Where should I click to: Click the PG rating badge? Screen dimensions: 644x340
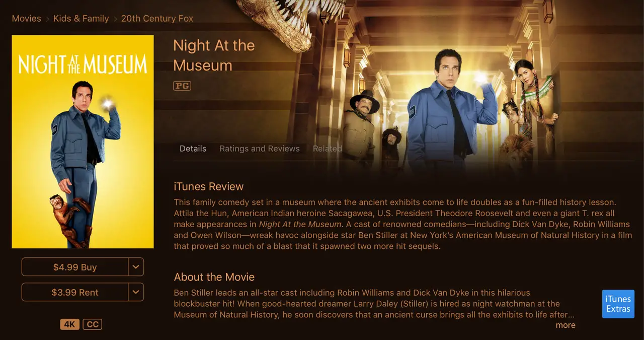[x=182, y=86]
